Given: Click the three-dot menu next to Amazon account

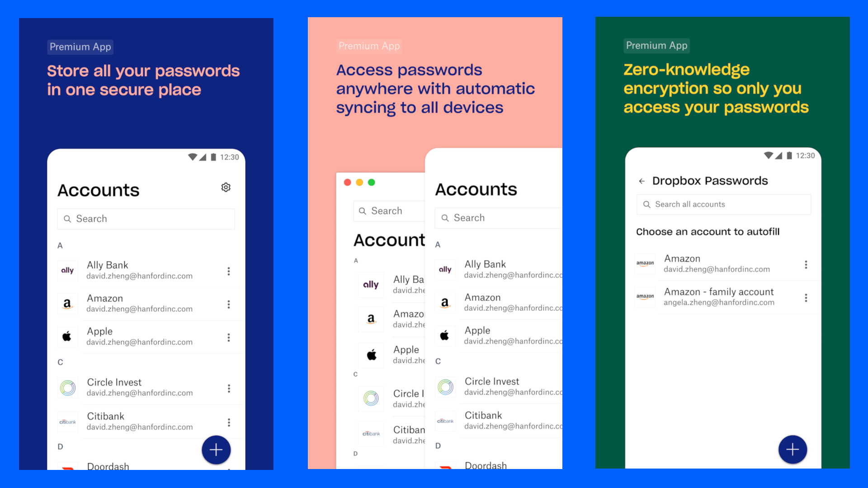Looking at the screenshot, I should (228, 305).
